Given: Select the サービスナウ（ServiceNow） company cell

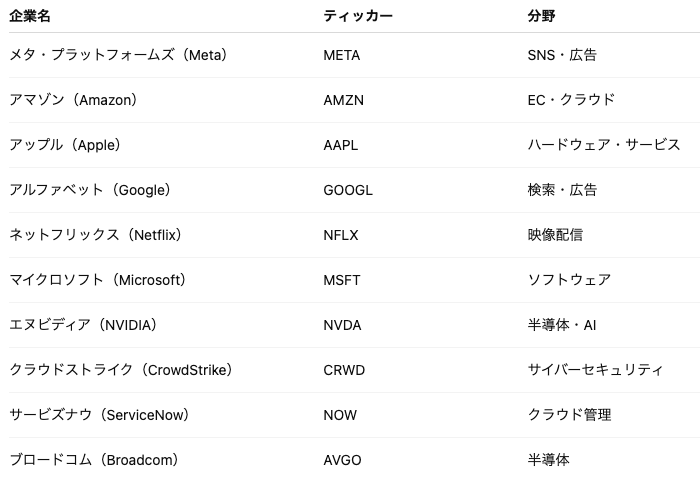Looking at the screenshot, I should coord(99,415).
